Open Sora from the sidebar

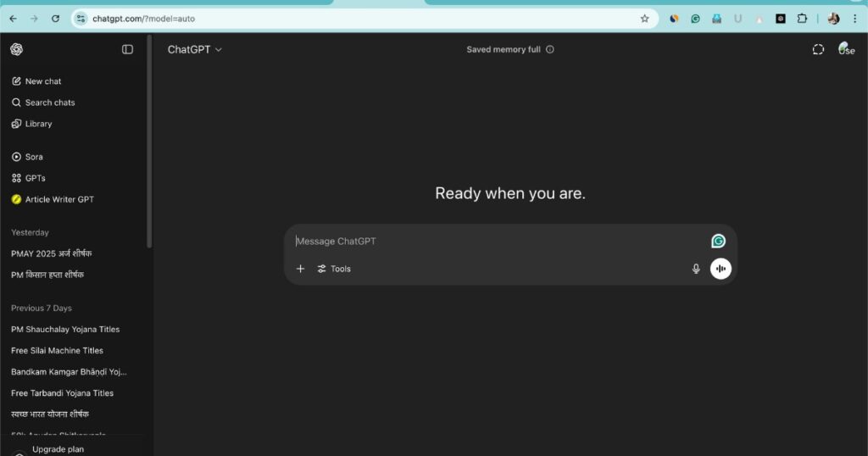click(x=28, y=157)
